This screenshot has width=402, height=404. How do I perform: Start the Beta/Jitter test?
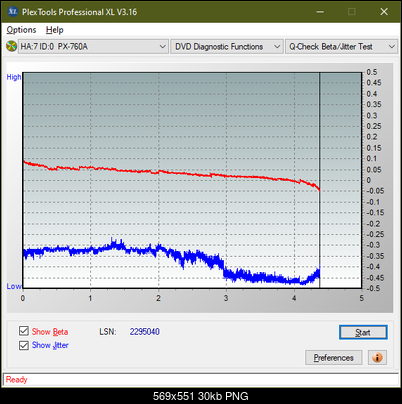[363, 332]
